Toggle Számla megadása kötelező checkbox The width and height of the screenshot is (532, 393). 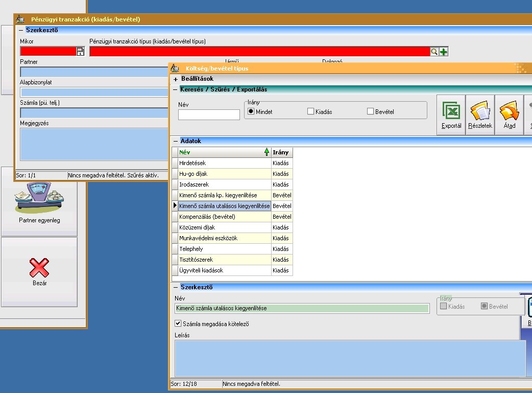[x=178, y=323]
